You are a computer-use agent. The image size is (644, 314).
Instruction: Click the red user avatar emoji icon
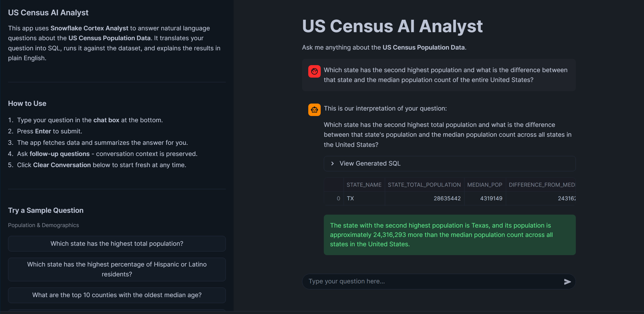point(314,71)
